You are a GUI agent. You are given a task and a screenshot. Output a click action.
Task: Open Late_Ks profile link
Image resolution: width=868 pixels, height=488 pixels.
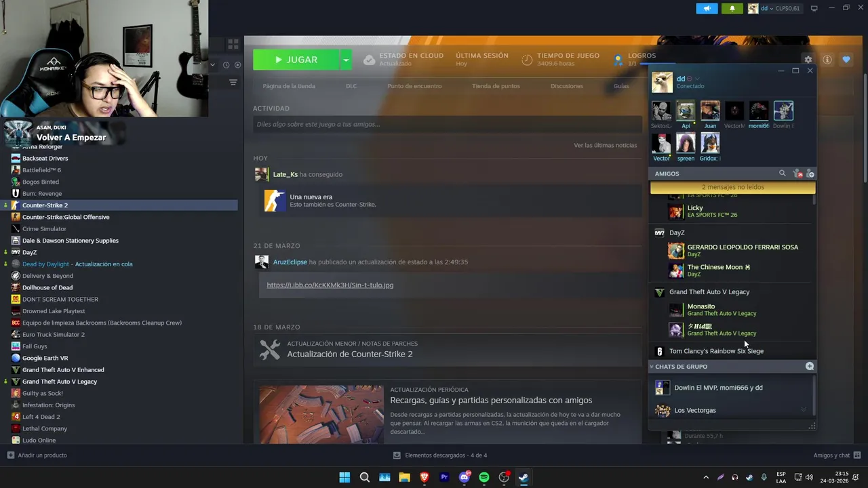[285, 174]
